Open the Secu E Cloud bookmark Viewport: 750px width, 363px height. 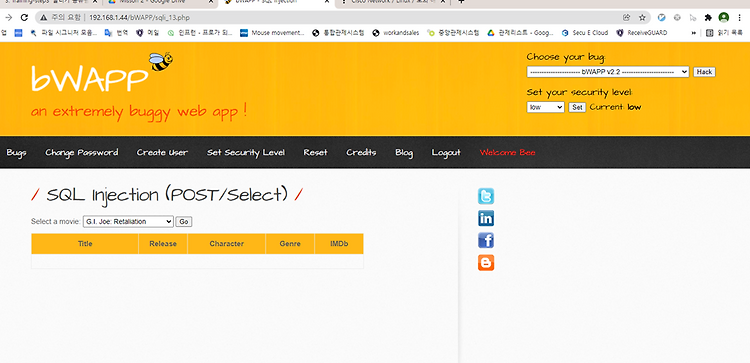pyautogui.click(x=585, y=33)
